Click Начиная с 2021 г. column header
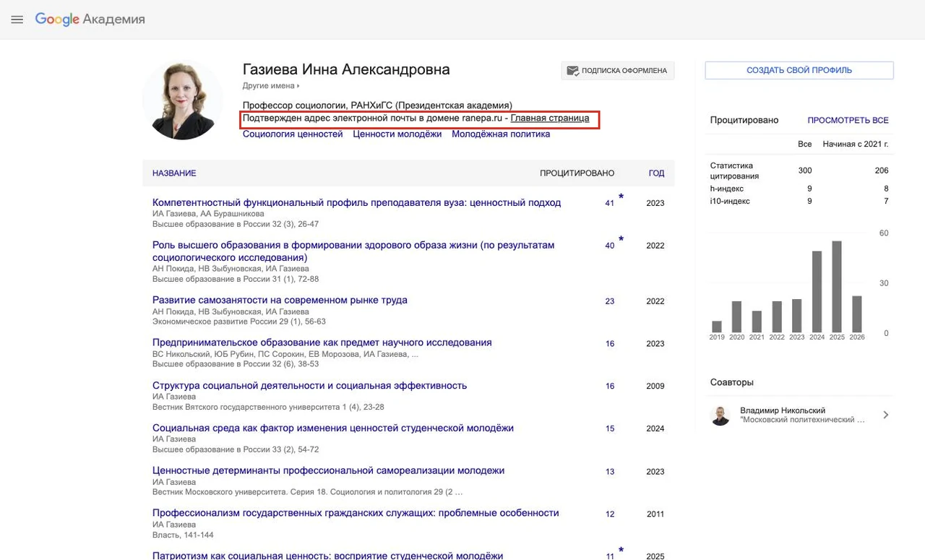Viewport: 925px width, 560px height. click(856, 145)
